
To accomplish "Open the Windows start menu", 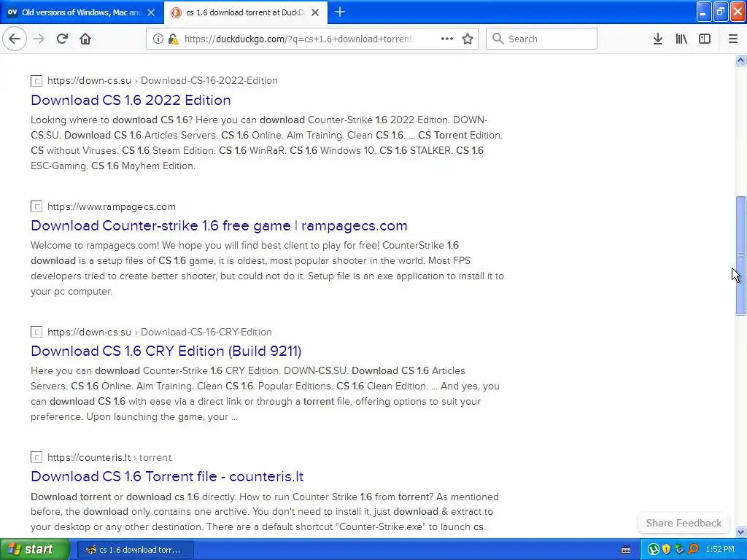I will click(x=35, y=549).
